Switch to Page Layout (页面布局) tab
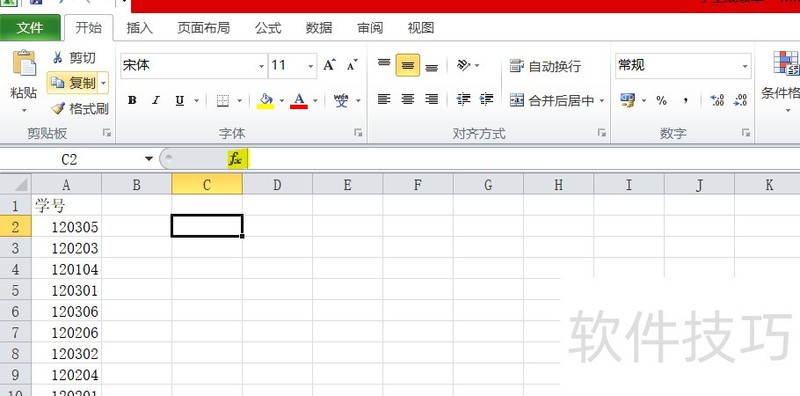This screenshot has height=396, width=800. (x=204, y=28)
